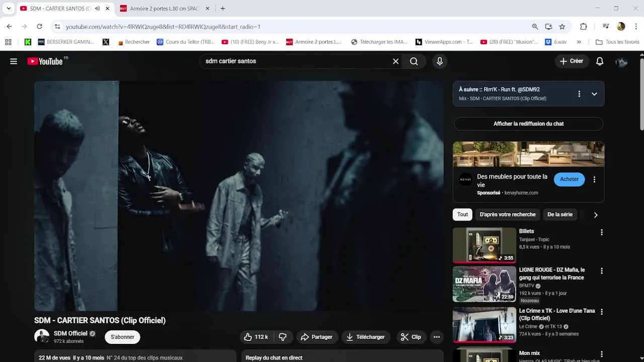Select the De la série chip
The width and height of the screenshot is (644, 362).
560,215
